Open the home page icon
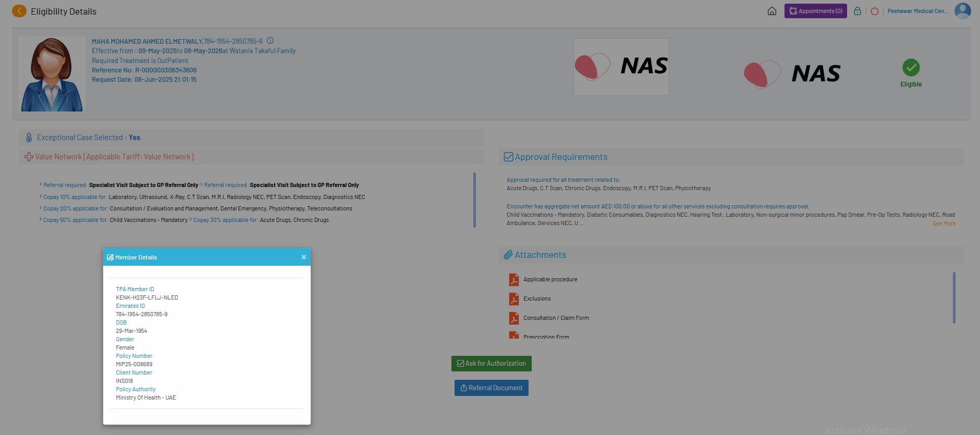 [x=772, y=11]
